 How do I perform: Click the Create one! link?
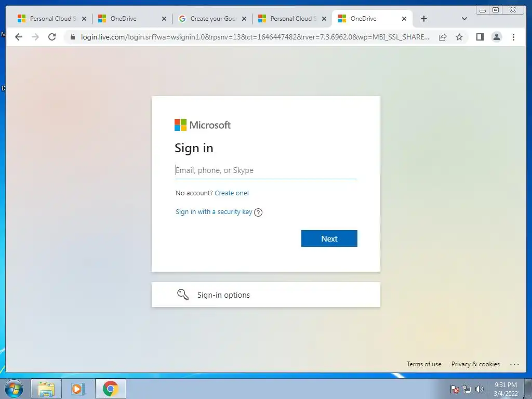(x=232, y=193)
